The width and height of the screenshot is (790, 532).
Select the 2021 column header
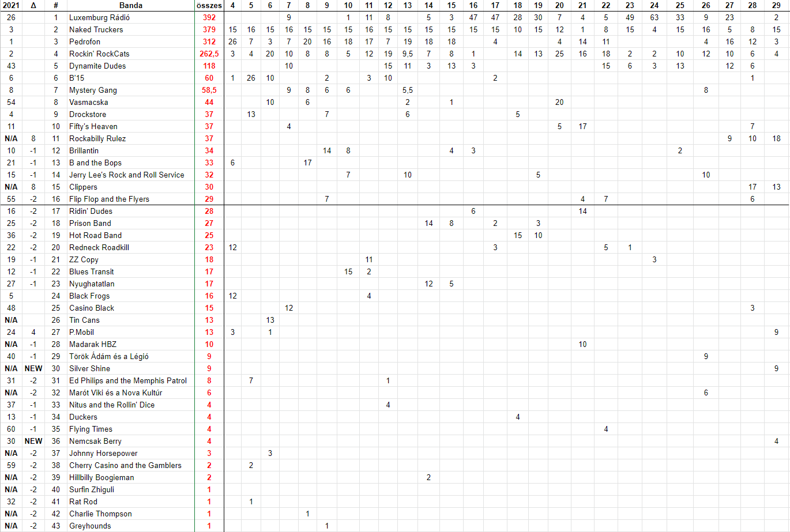[11, 5]
